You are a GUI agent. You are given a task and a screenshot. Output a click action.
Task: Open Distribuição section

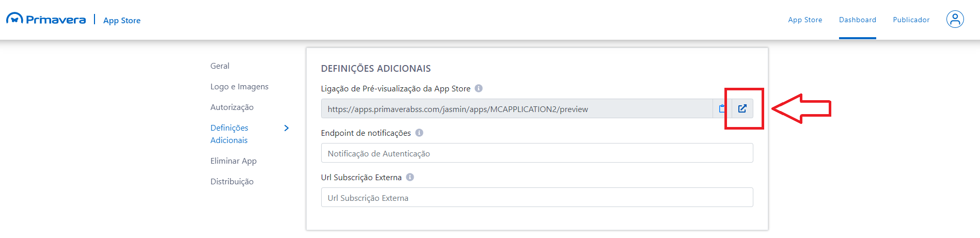232,182
